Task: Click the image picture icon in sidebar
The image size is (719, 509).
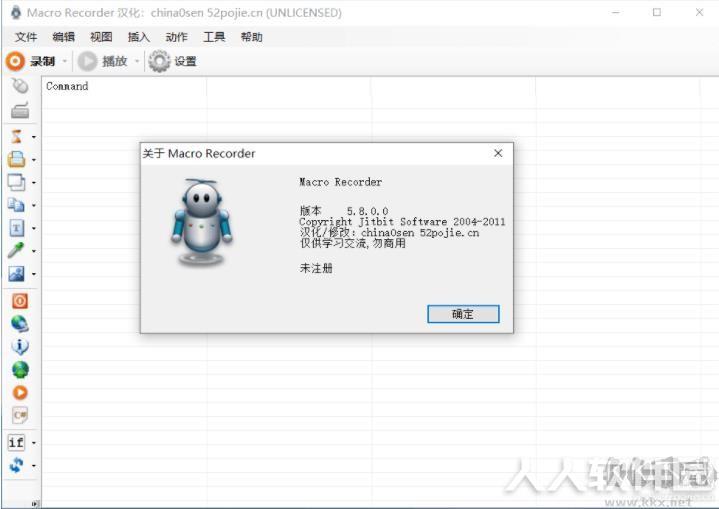Action: pyautogui.click(x=17, y=274)
